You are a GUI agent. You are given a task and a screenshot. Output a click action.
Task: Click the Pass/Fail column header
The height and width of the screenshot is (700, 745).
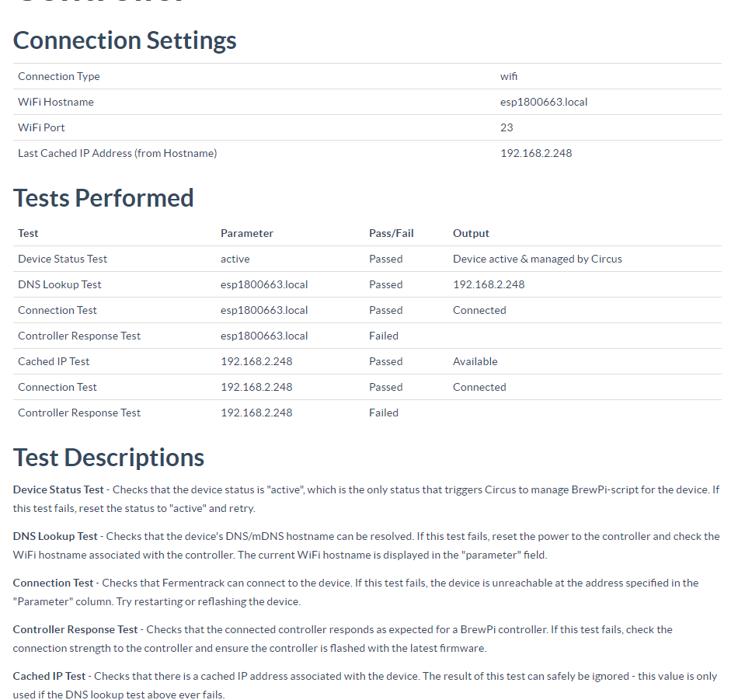391,233
